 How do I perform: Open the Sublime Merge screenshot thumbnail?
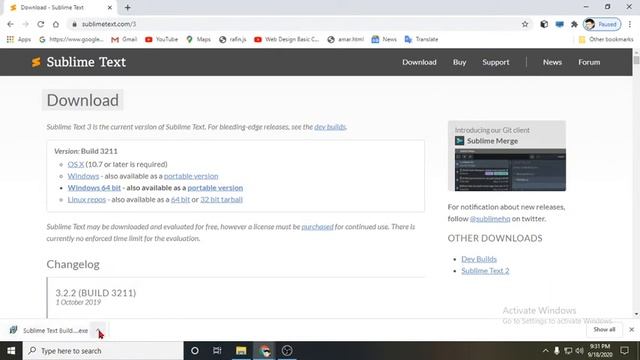pos(510,170)
